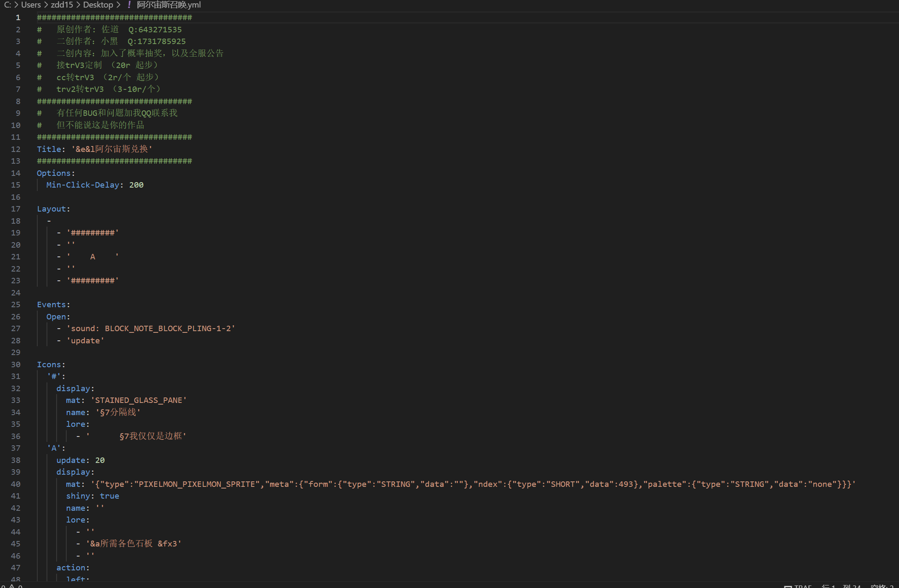Click the 'Title' key on line 12

point(49,149)
